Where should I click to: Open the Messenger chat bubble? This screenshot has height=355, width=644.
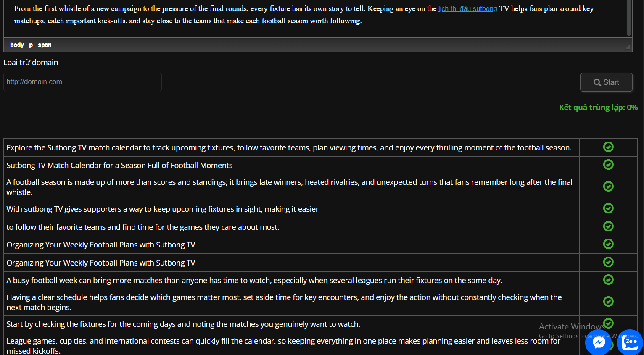tap(599, 343)
